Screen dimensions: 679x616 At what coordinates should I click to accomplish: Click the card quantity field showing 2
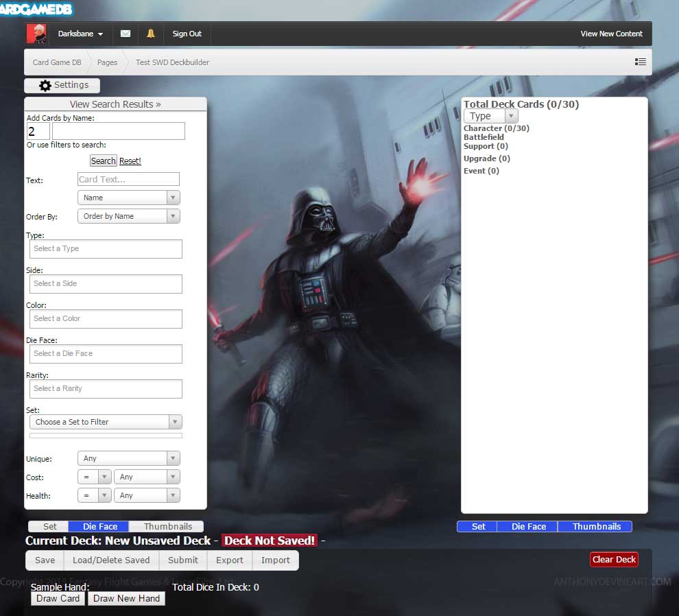pyautogui.click(x=38, y=131)
